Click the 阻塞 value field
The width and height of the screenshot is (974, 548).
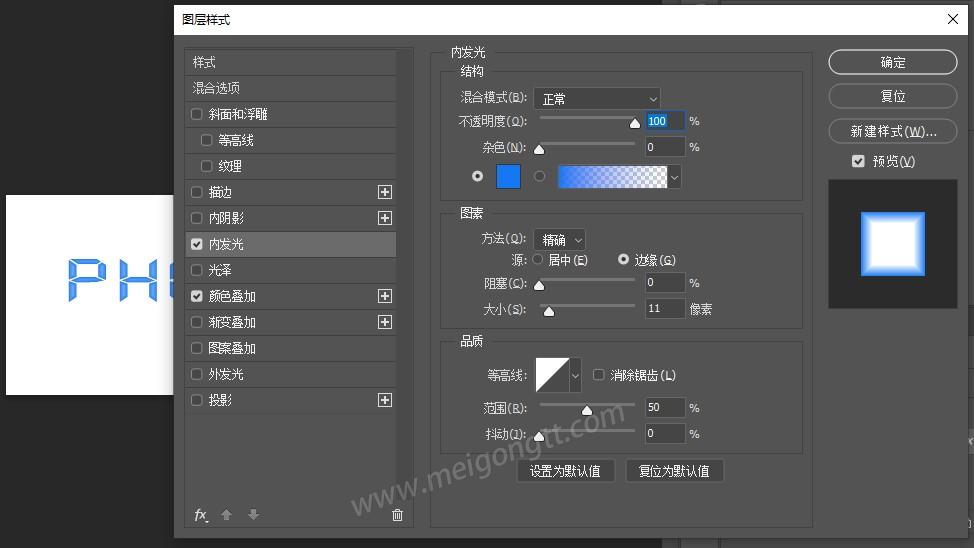pyautogui.click(x=665, y=283)
